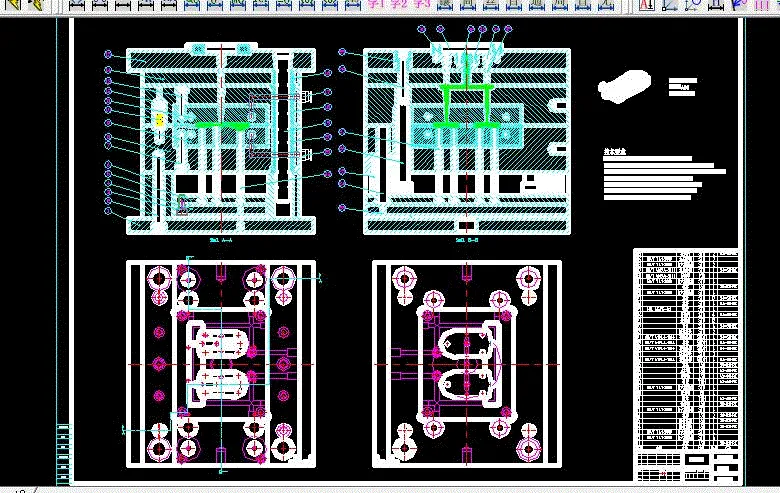
Task: Open the red A text annotation tool
Action: (647, 5)
